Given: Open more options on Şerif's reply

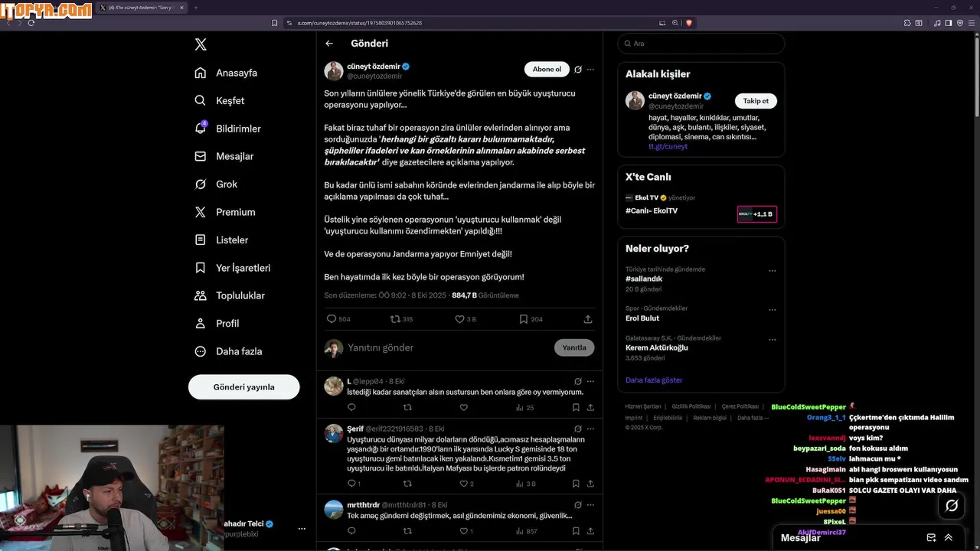Looking at the screenshot, I should [590, 429].
